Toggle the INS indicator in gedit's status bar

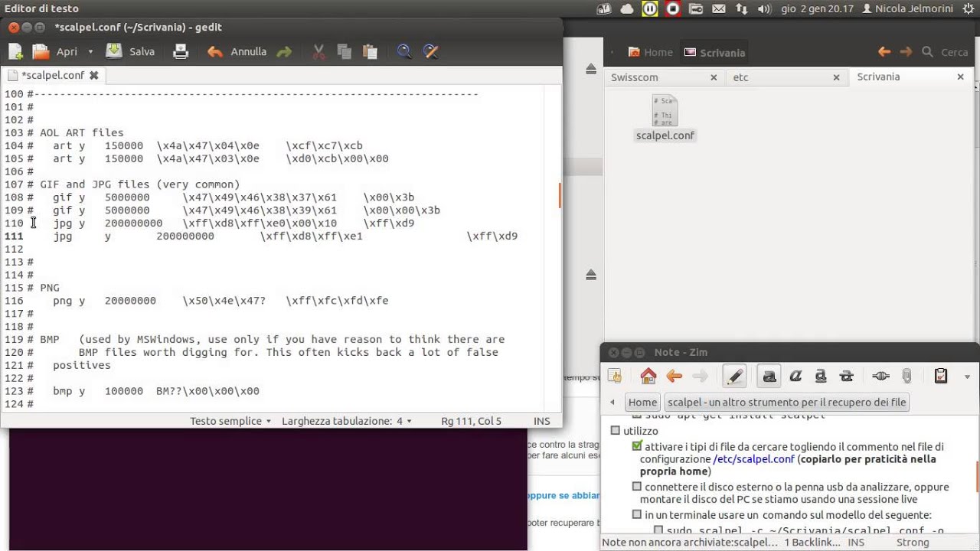coord(541,421)
